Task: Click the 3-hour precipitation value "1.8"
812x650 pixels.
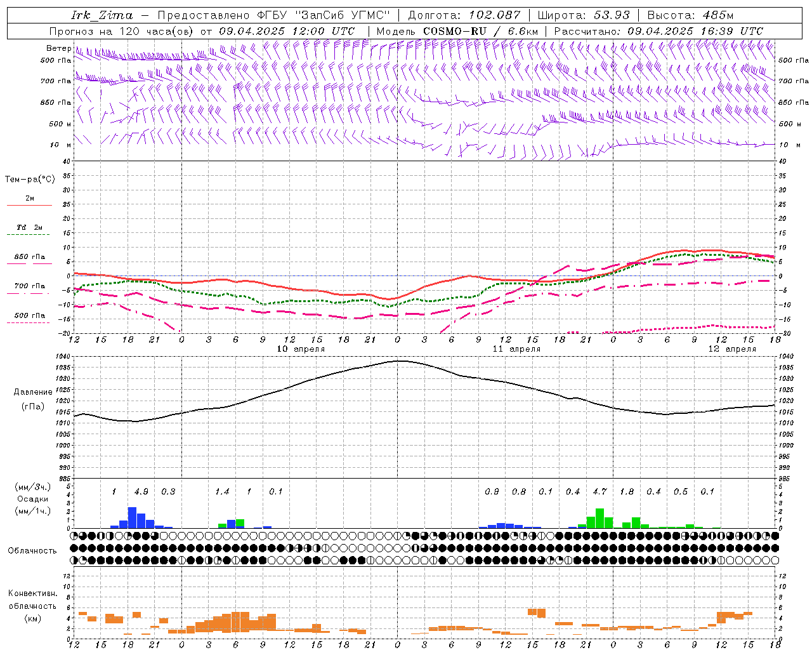Action: click(x=627, y=492)
